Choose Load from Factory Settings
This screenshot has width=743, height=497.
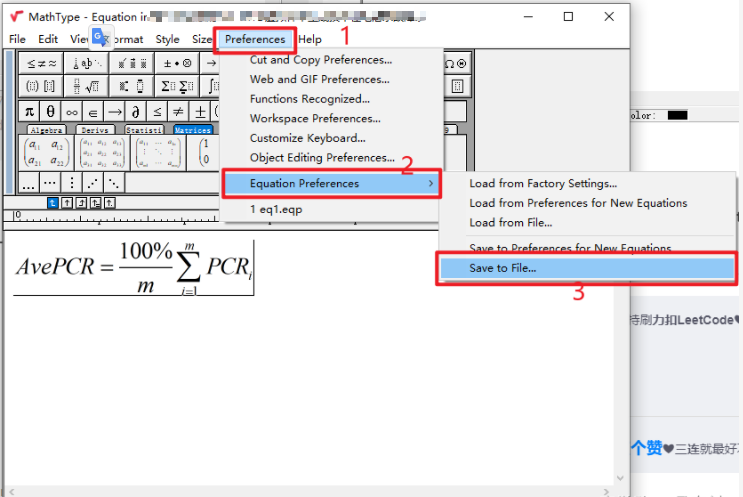(543, 183)
